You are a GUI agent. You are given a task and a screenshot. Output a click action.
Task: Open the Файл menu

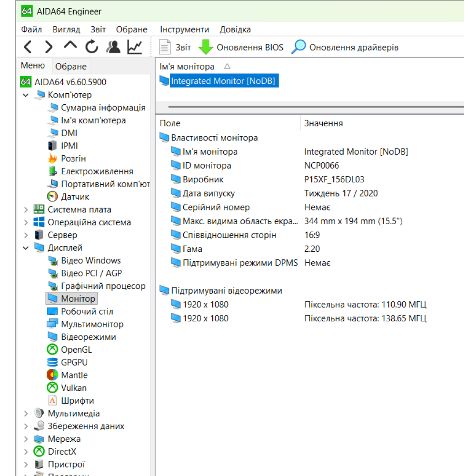pyautogui.click(x=31, y=30)
